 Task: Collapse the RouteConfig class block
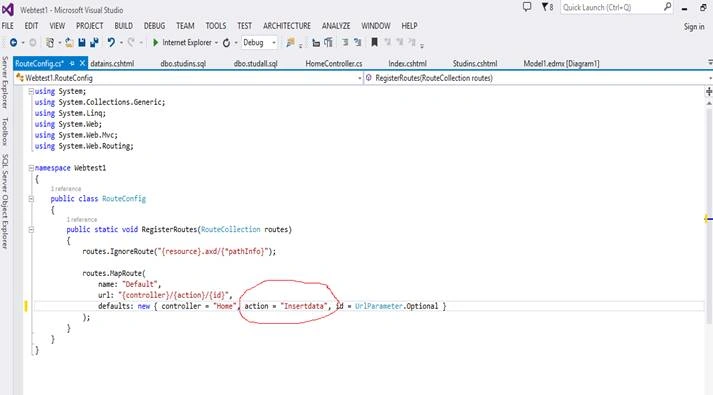[31, 199]
